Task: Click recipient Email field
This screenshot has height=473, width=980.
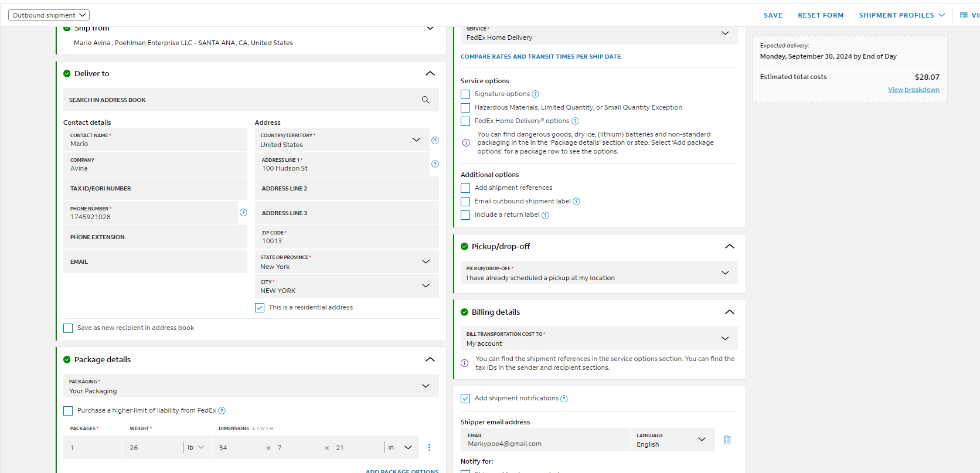Action: tap(155, 262)
